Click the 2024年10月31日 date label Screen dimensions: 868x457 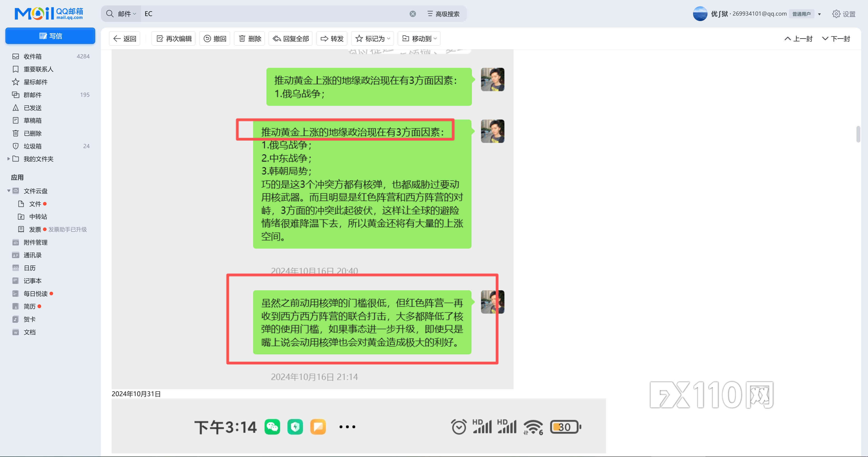click(136, 394)
